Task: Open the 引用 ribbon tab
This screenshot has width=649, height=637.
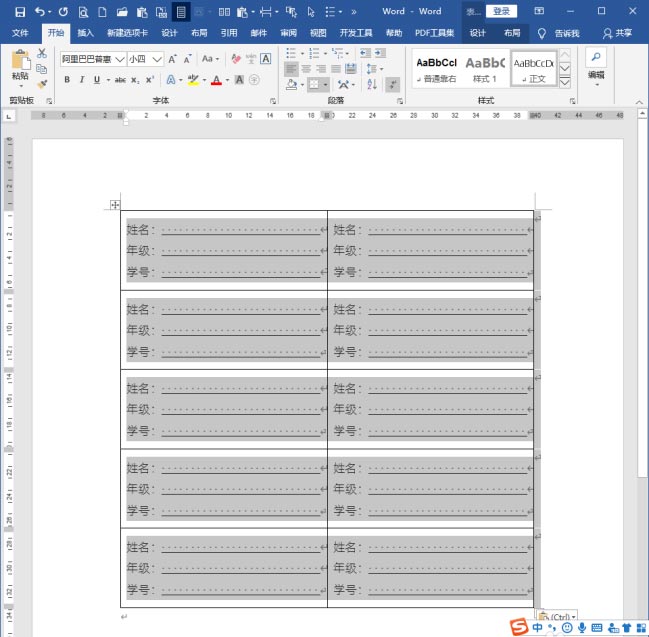Action: pos(229,33)
